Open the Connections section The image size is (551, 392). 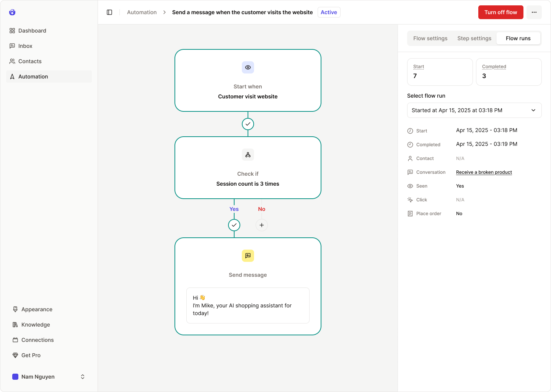pos(37,340)
